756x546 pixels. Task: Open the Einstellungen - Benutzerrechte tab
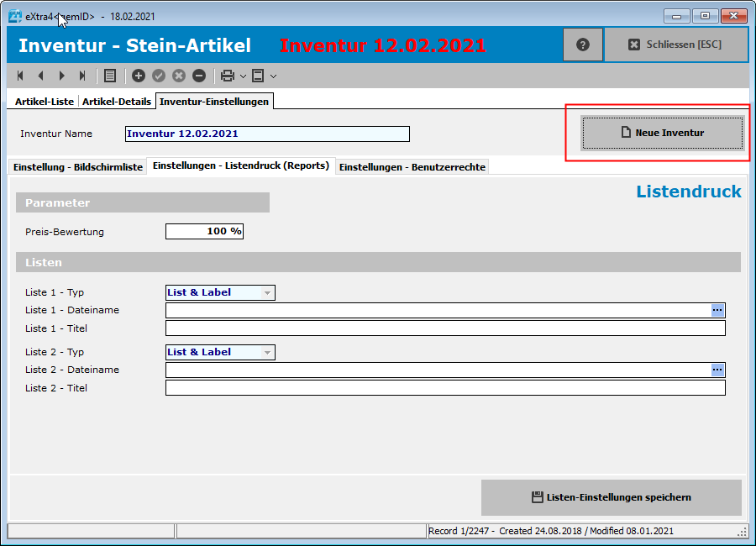(x=412, y=167)
